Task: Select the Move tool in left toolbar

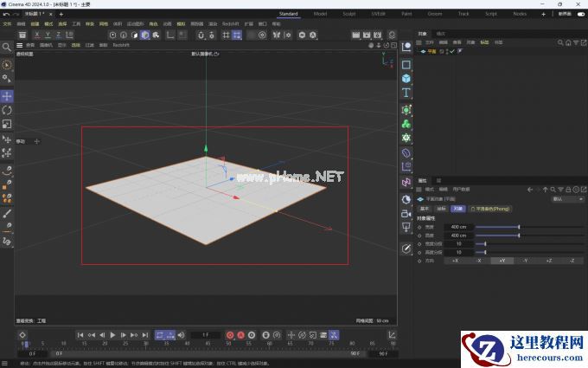Action: 7,96
